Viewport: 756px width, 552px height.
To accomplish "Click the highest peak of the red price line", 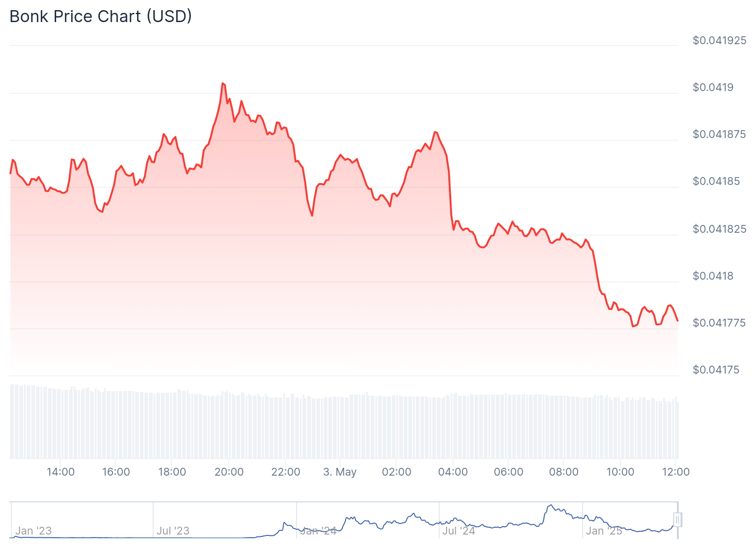I will click(223, 84).
